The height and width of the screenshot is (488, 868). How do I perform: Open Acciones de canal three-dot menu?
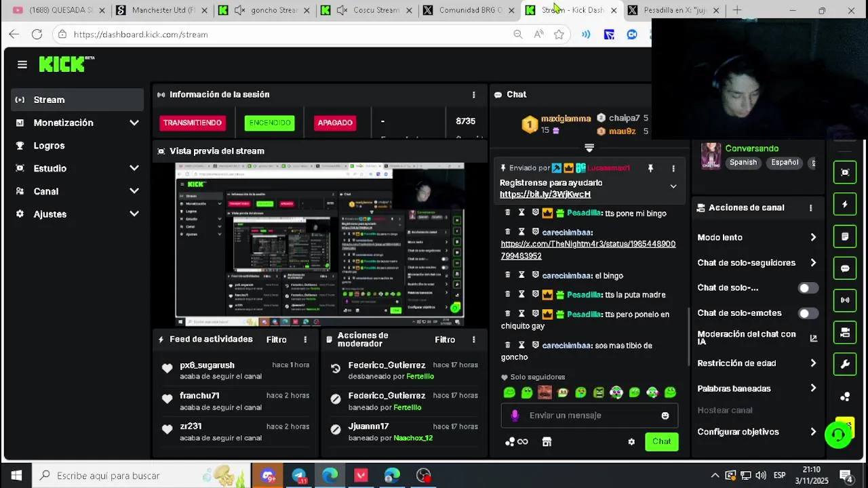click(810, 208)
